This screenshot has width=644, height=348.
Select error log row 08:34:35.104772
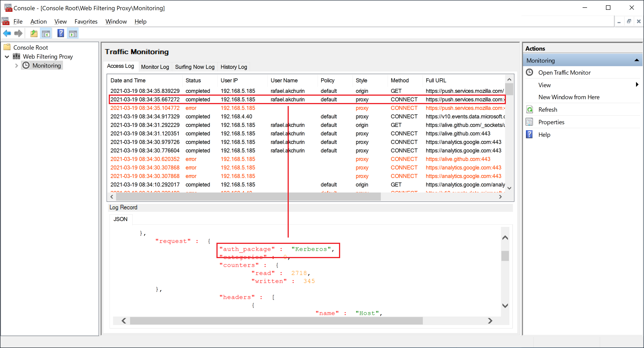[x=307, y=108]
